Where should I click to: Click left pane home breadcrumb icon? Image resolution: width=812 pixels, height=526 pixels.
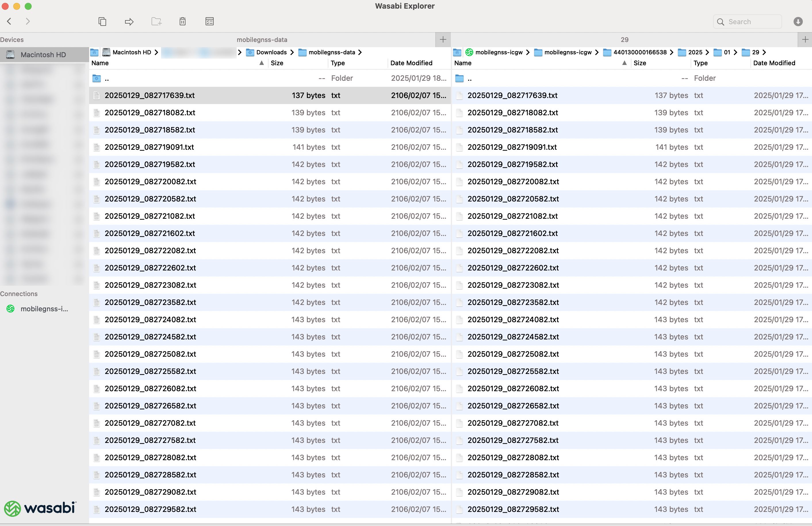point(95,52)
